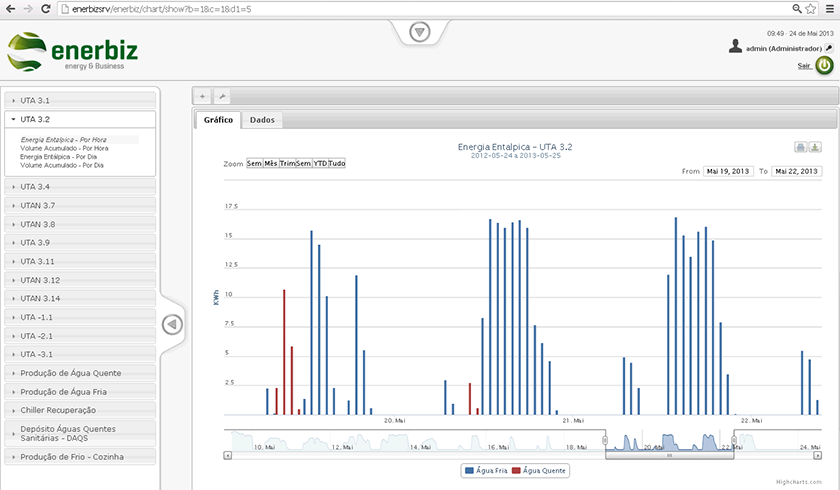Click the Sair logout link
The width and height of the screenshot is (840, 490).
804,66
